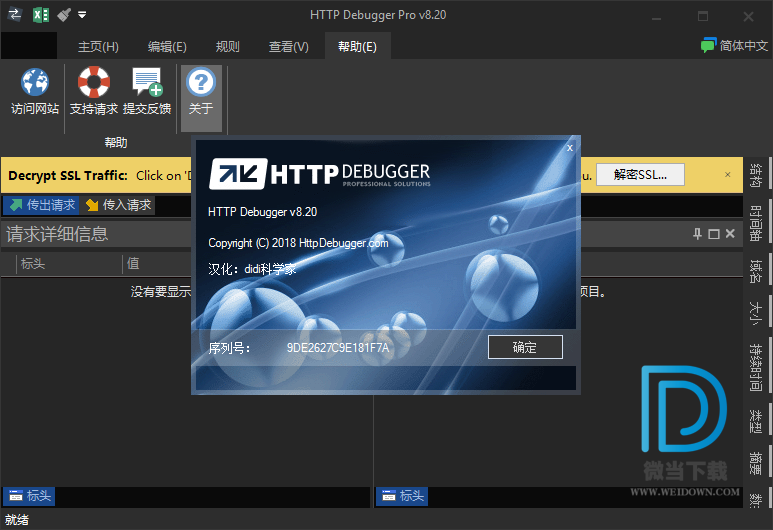Viewport: 773px width, 530px height.
Task: Open the 简体中文 language selector
Action: (x=734, y=46)
